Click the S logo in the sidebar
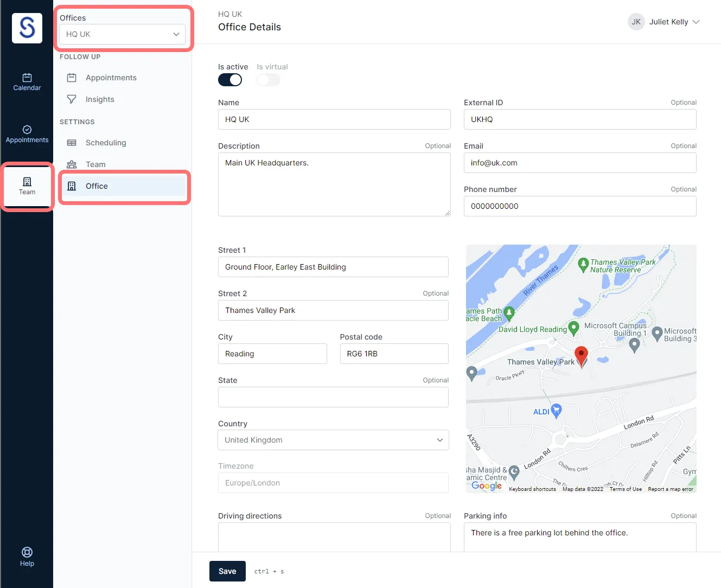Image resolution: width=721 pixels, height=588 pixels. [x=27, y=28]
